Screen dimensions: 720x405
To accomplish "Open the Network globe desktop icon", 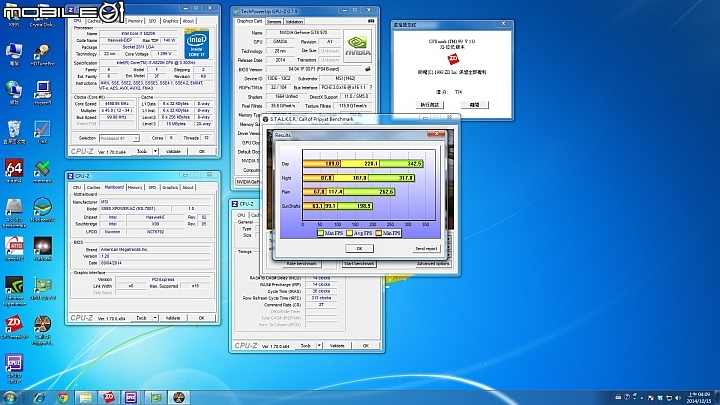I will pos(14,91).
